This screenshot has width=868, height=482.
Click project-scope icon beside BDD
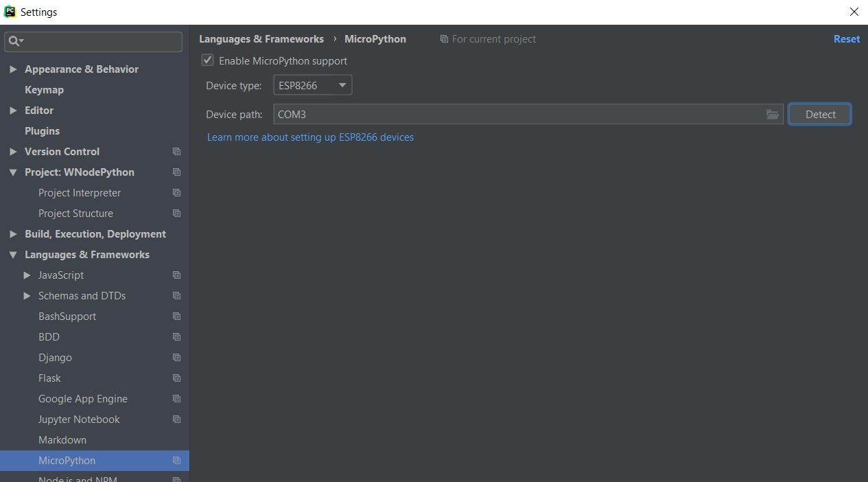point(176,337)
